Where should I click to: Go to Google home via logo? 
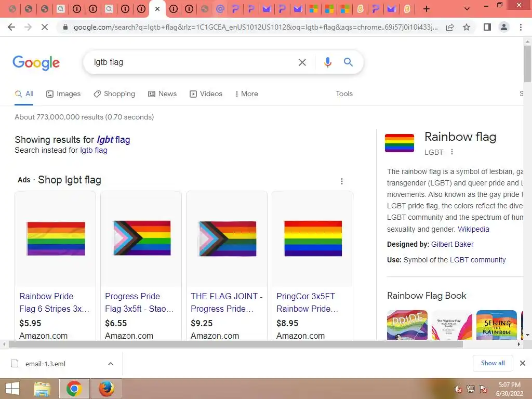point(36,63)
